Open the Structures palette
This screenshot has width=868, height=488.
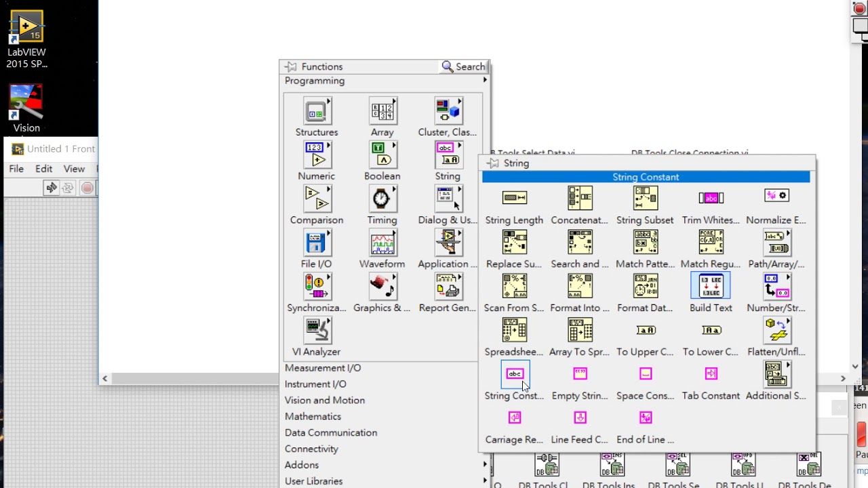pos(317,112)
